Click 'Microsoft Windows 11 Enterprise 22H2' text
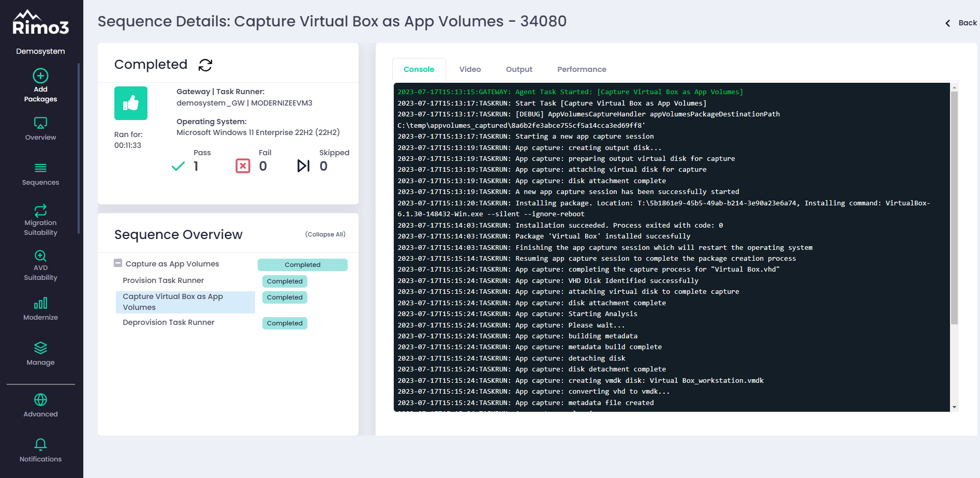The image size is (980, 478). point(258,132)
